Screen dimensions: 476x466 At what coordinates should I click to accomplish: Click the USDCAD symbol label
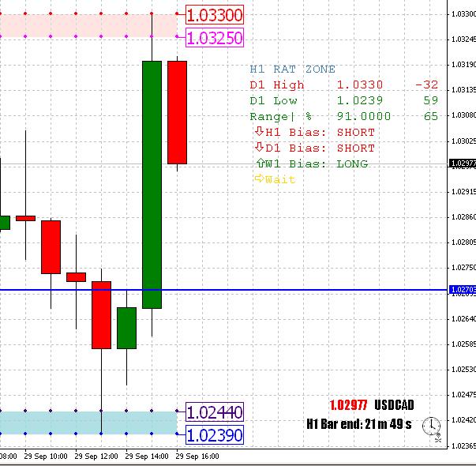394,405
